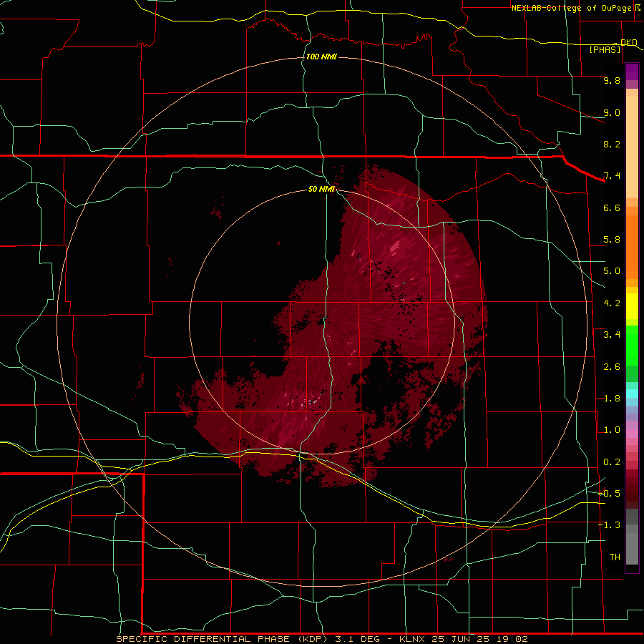Screen dimensions: 644x644
Task: Click the '5.8' scale value
Action: [x=612, y=240]
